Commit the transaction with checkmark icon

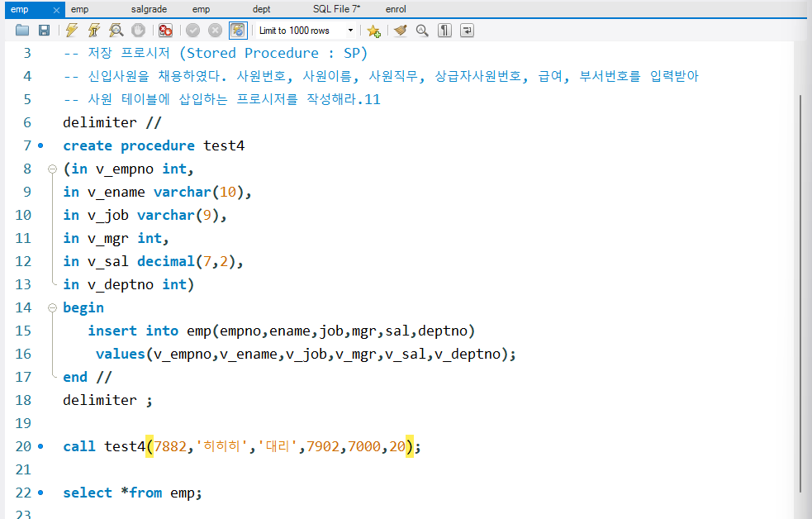point(192,31)
